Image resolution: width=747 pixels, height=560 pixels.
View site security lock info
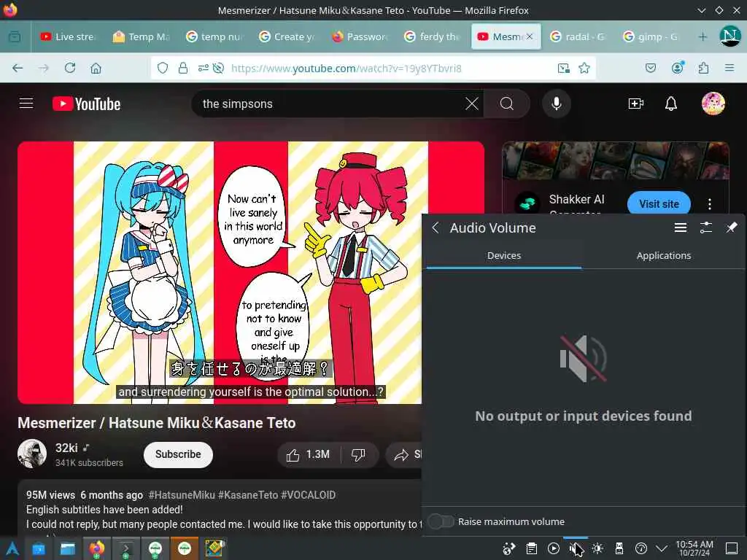pyautogui.click(x=183, y=68)
